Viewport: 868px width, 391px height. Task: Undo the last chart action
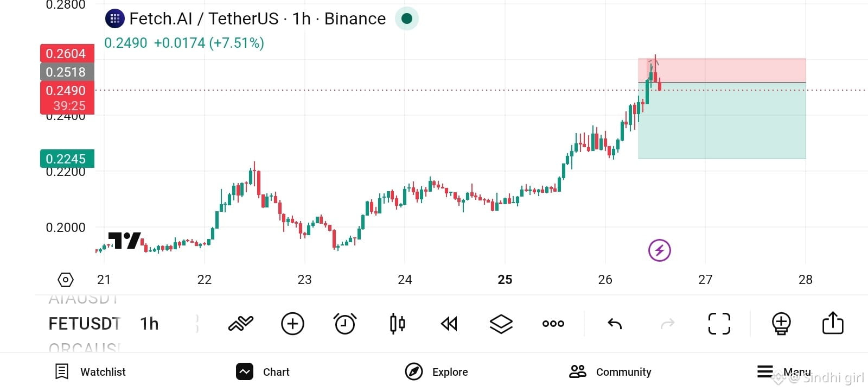point(615,324)
